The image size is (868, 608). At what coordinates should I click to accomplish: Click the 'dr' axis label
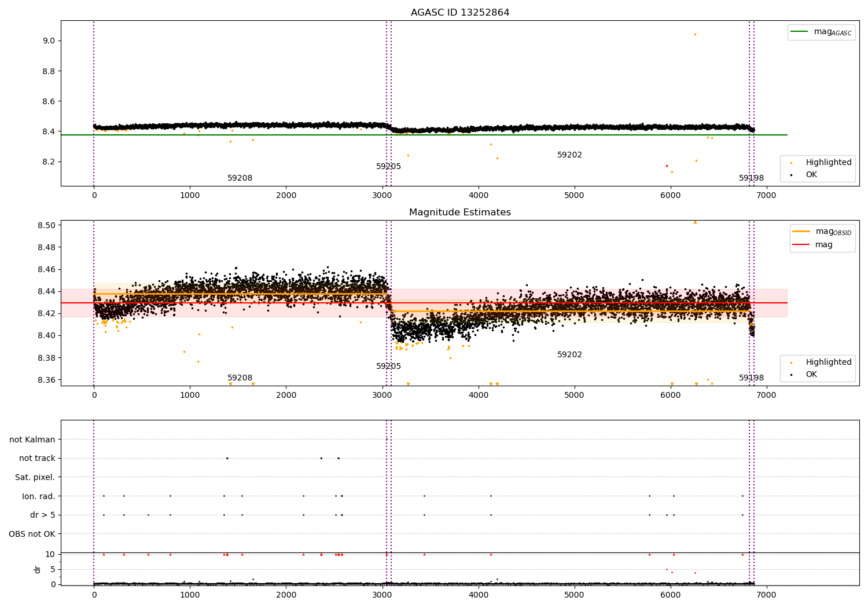point(38,569)
